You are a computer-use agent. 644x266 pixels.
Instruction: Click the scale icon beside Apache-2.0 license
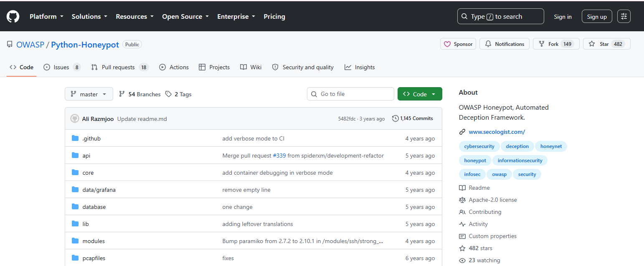[x=462, y=200]
